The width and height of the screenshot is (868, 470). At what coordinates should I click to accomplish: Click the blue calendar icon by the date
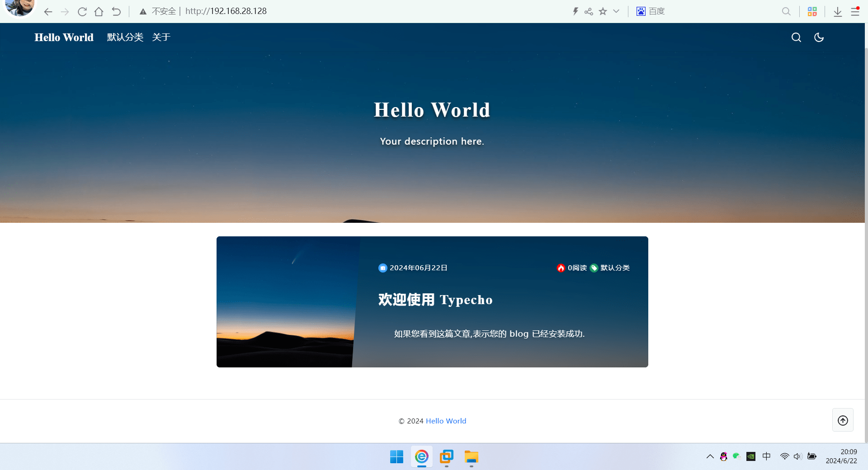point(382,268)
